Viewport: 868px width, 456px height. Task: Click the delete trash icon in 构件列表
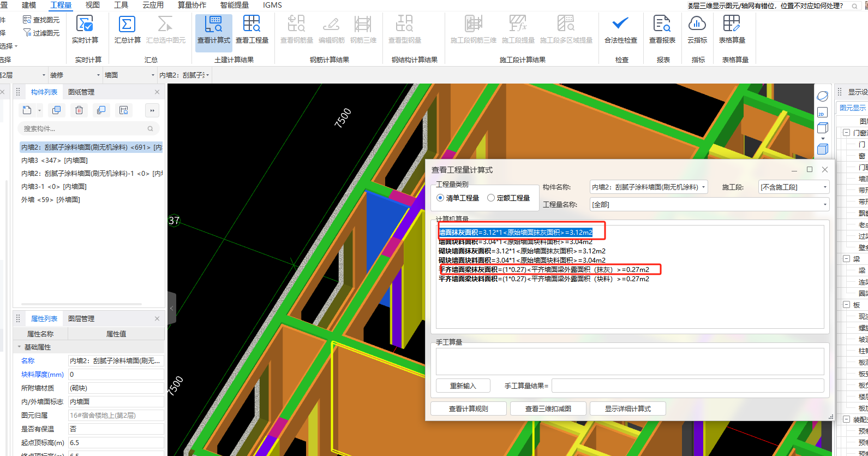click(79, 110)
